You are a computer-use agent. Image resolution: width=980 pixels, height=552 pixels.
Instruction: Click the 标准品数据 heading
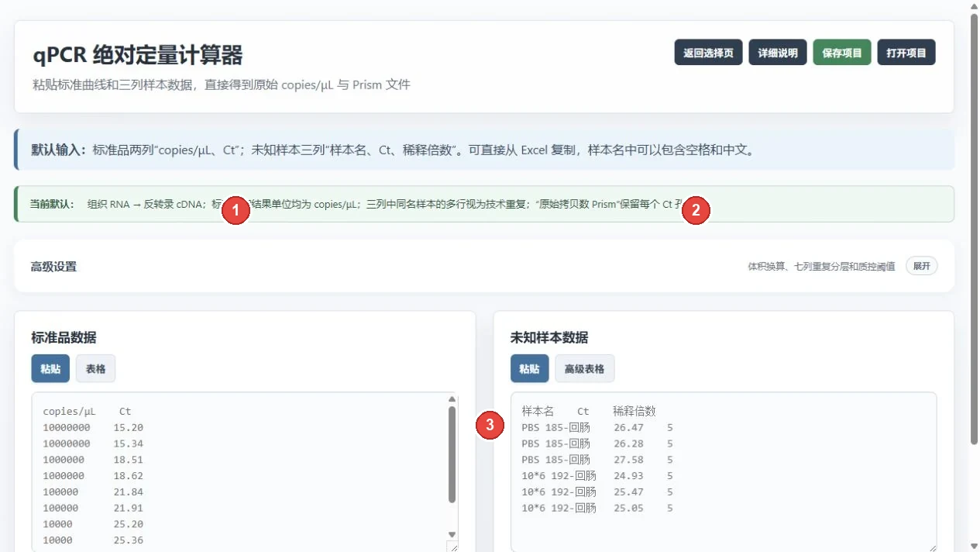(64, 337)
